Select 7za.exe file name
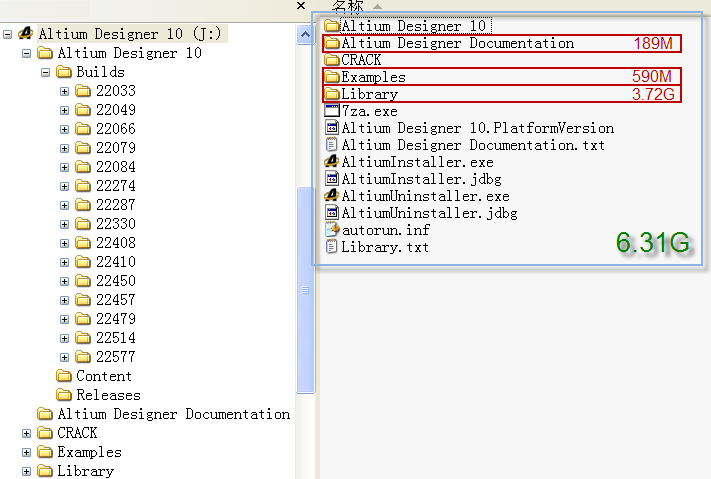Image resolution: width=711 pixels, height=479 pixels. point(370,111)
